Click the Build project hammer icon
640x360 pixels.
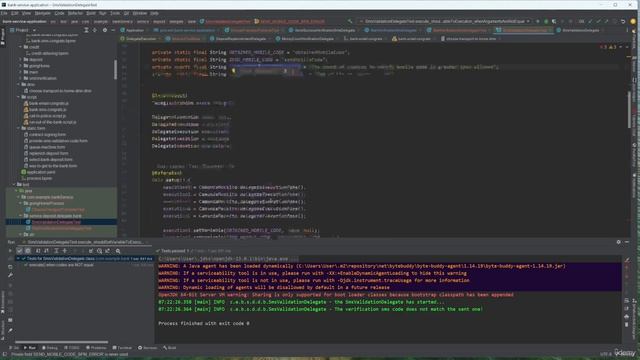tap(350, 21)
